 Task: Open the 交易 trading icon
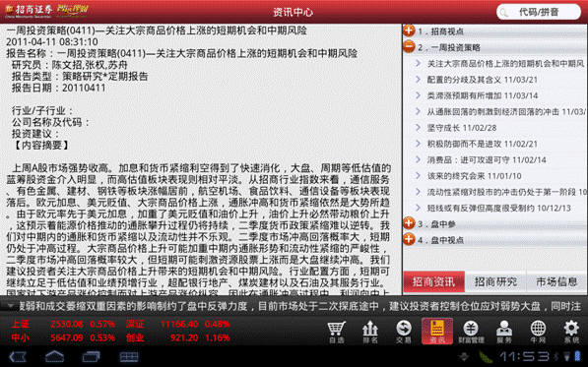(404, 331)
